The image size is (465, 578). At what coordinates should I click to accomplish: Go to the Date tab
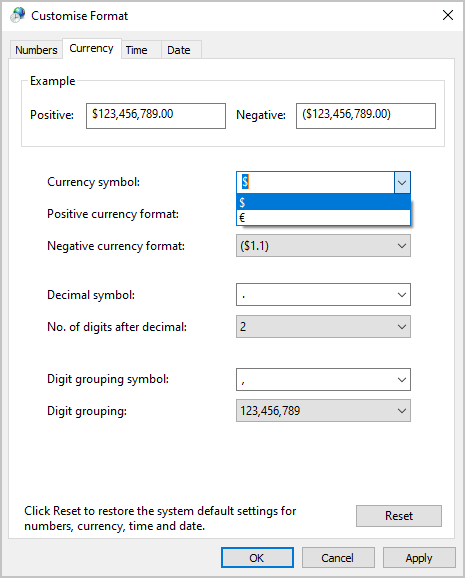tap(181, 50)
